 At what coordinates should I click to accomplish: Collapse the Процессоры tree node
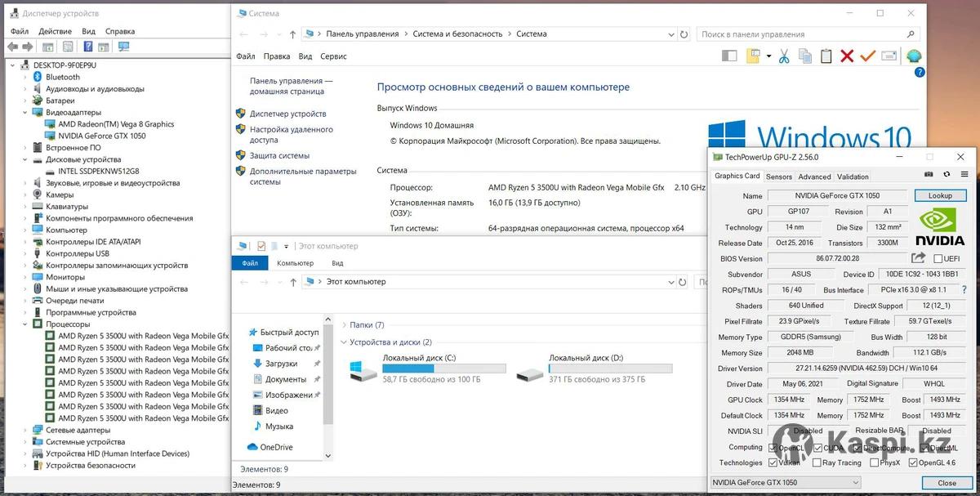pyautogui.click(x=25, y=324)
